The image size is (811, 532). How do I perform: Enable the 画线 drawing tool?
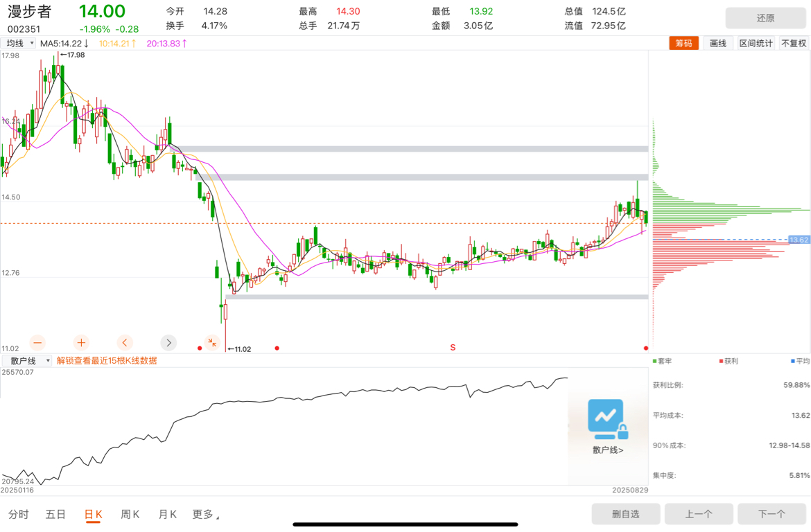(718, 44)
